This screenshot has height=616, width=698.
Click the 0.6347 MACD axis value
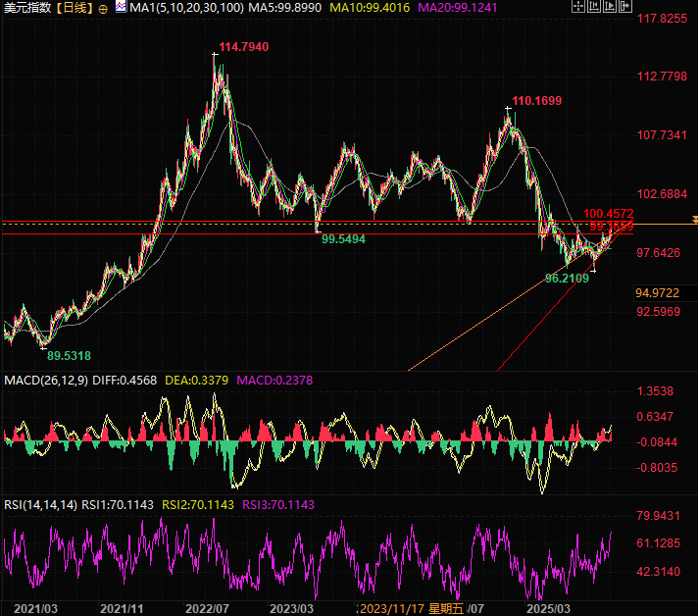click(655, 417)
